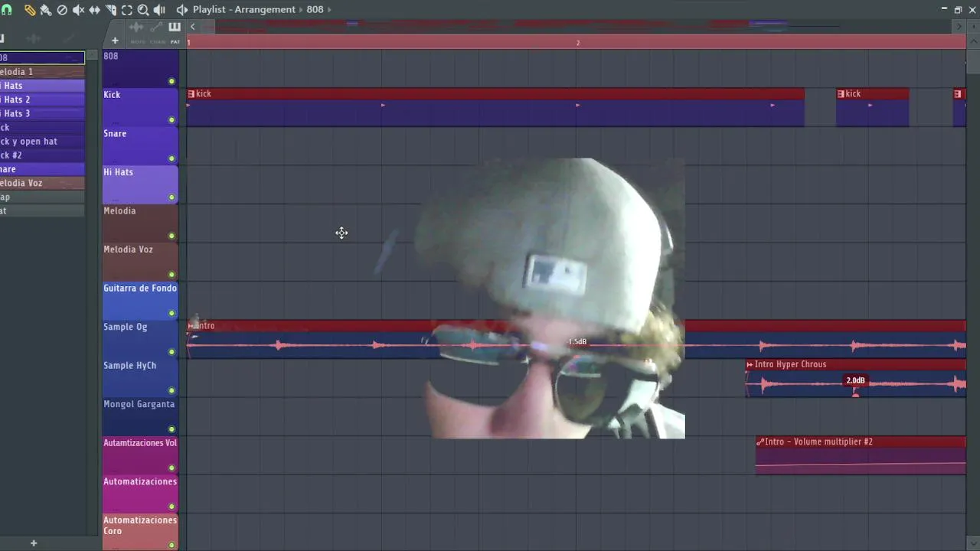980x551 pixels.
Task: Open the second kick clip menu
Action: [x=841, y=94]
